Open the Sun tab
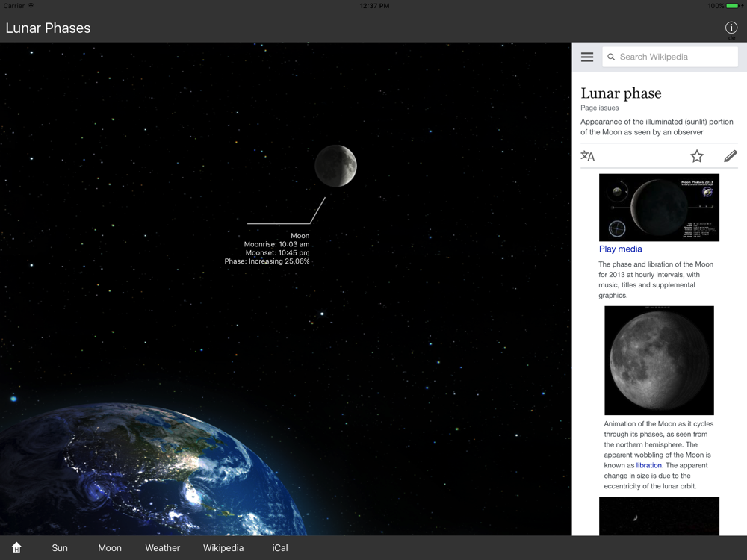 [x=60, y=547]
